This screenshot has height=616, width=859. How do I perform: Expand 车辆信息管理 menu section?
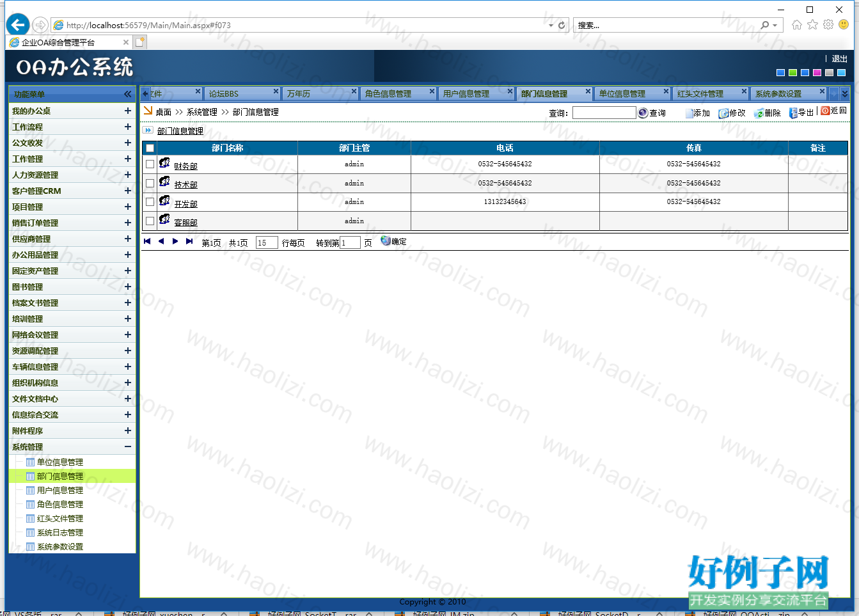[127, 367]
